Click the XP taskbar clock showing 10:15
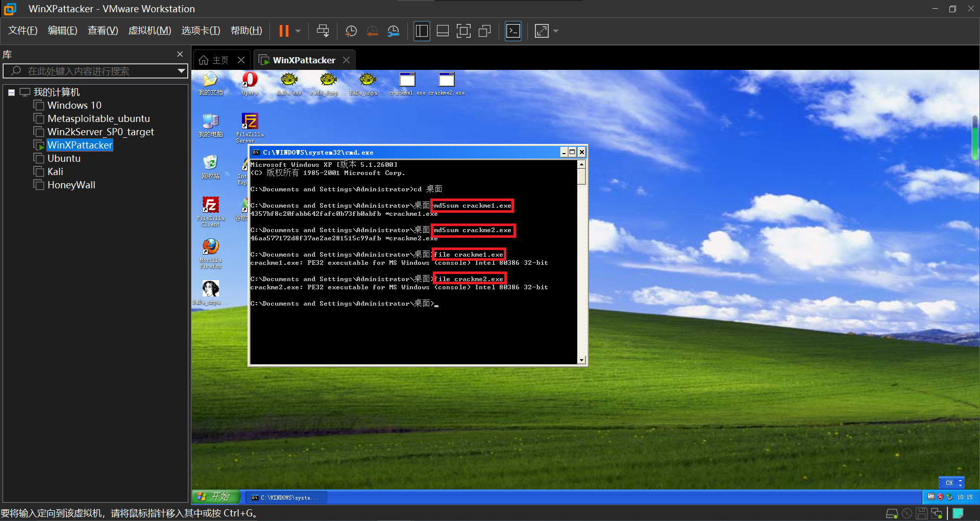 click(965, 497)
